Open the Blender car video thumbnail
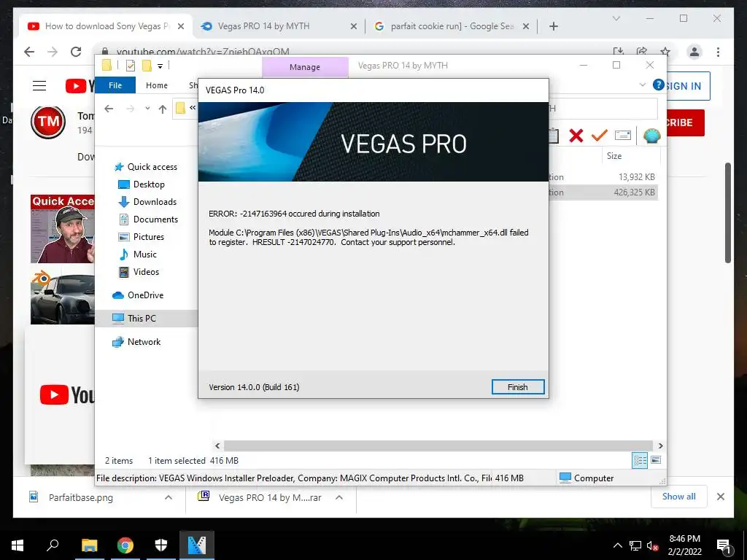747x560 pixels. click(63, 296)
